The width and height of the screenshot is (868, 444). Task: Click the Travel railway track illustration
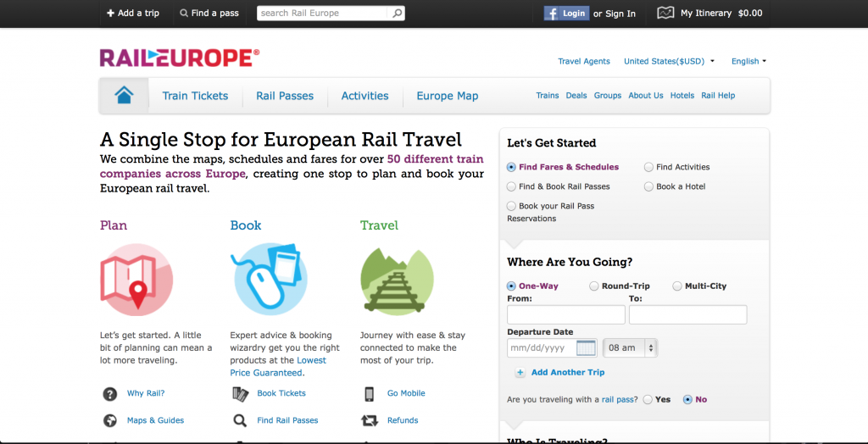coord(397,280)
